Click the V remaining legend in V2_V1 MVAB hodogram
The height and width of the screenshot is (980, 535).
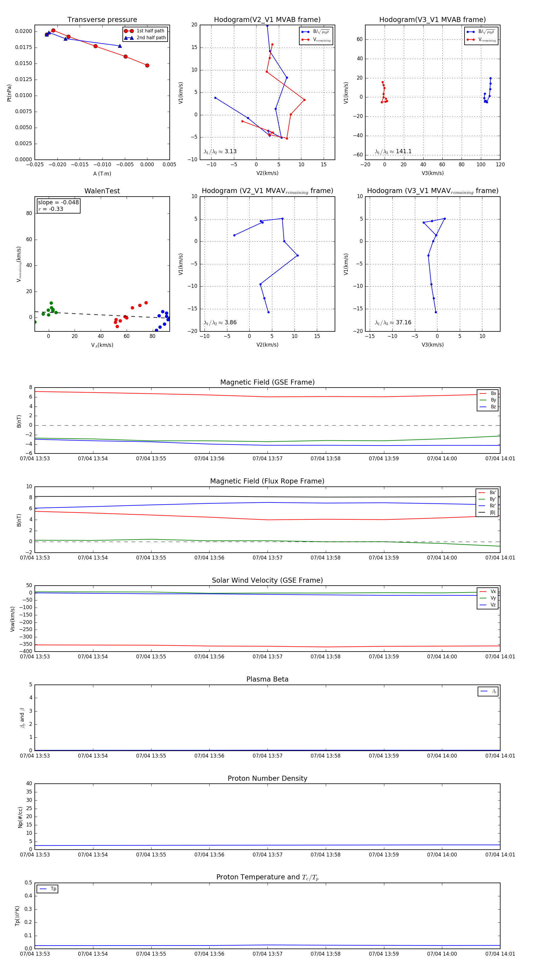click(x=316, y=39)
